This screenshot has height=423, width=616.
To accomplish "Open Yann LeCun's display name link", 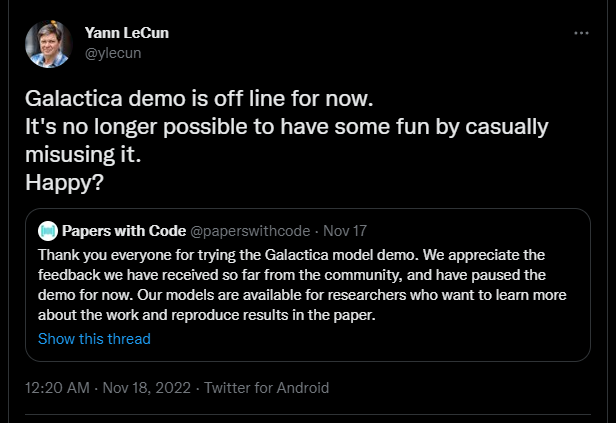I will 127,34.
